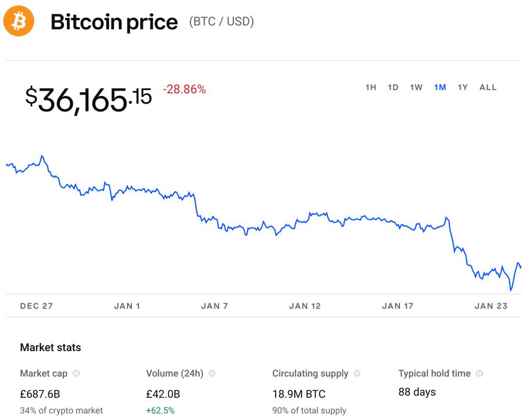Open info icon next to Volume (24h)

coord(212,374)
